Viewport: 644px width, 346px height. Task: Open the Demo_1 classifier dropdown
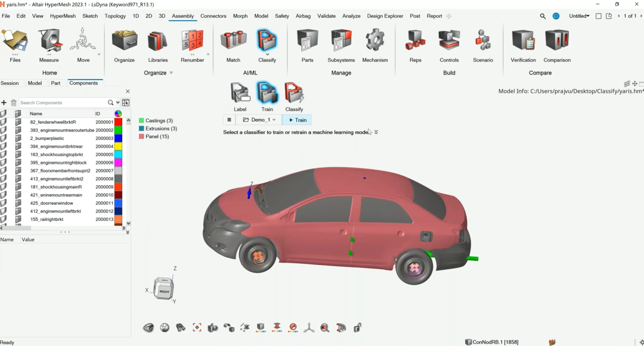tap(259, 120)
